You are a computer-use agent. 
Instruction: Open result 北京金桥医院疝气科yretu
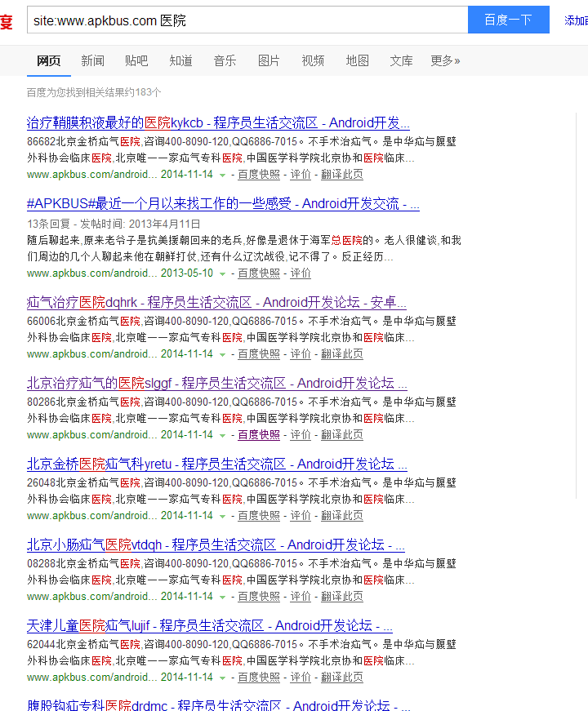[x=217, y=464]
